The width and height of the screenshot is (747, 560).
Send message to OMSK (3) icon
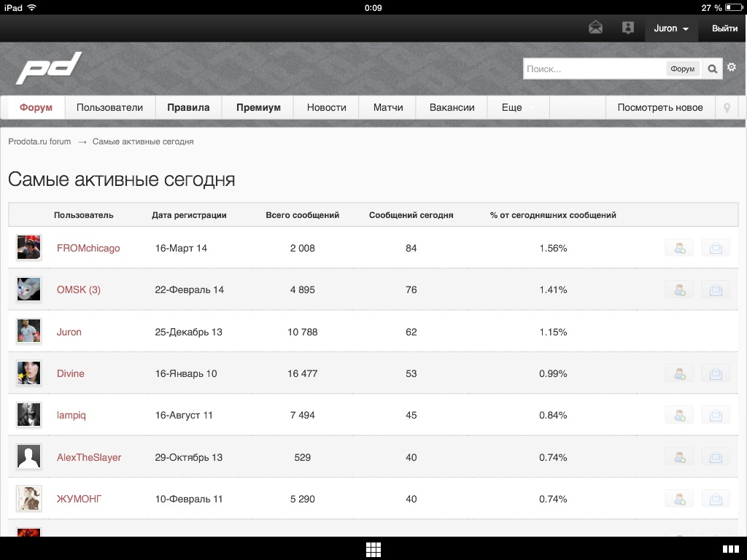716,290
